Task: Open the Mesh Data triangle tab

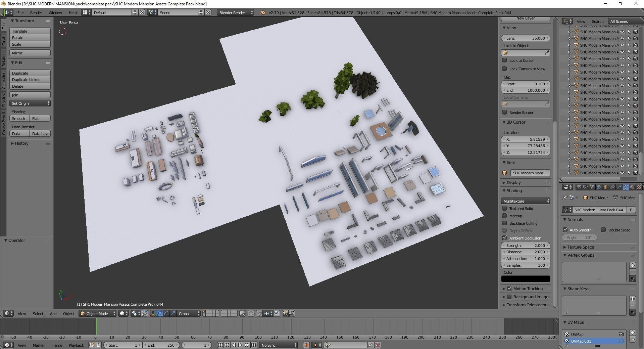Action: pyautogui.click(x=626, y=187)
